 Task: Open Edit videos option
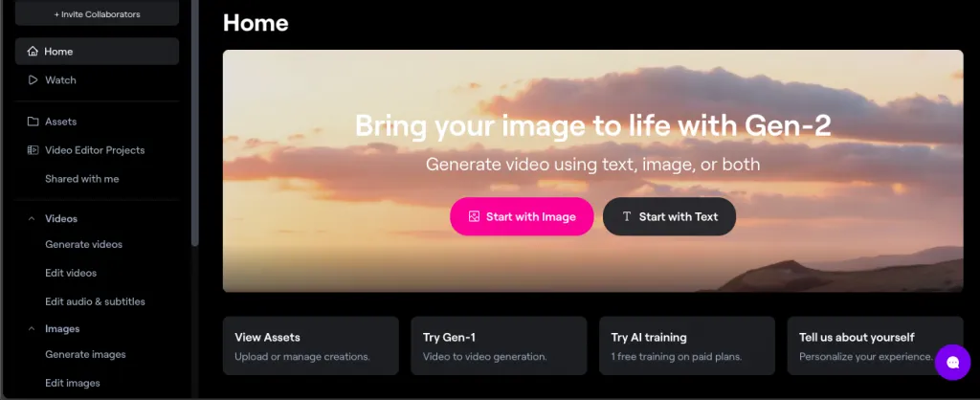pos(71,274)
